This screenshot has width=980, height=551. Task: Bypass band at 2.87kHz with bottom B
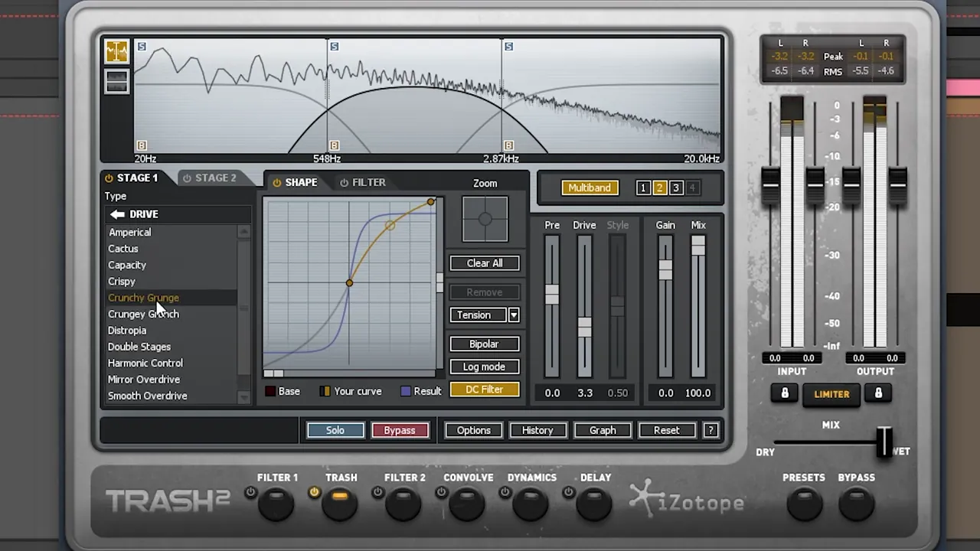(508, 145)
